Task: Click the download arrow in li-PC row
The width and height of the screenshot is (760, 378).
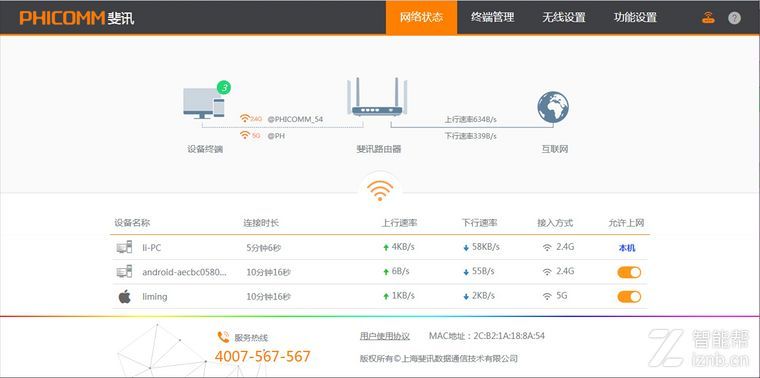Action: pos(466,248)
